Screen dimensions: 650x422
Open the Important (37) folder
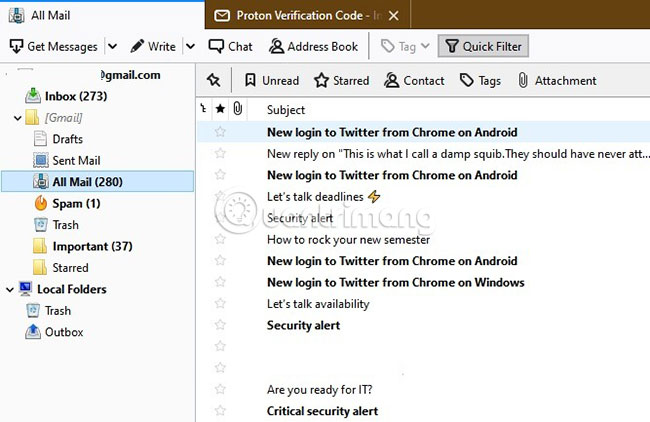98,246
